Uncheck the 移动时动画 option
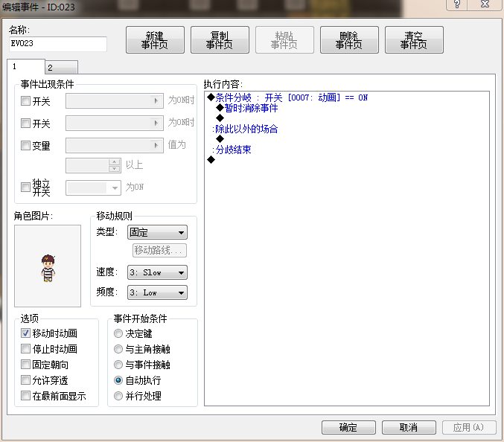The width and height of the screenshot is (504, 442). (x=25, y=333)
